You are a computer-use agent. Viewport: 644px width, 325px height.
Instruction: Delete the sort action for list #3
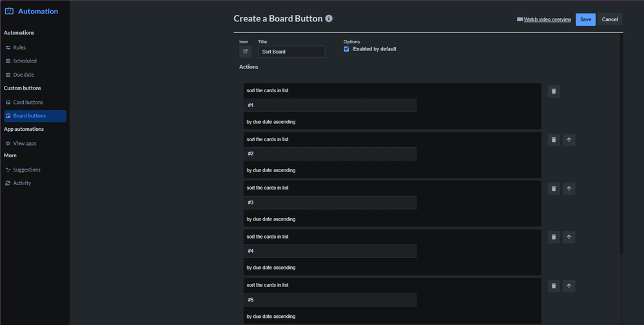554,188
